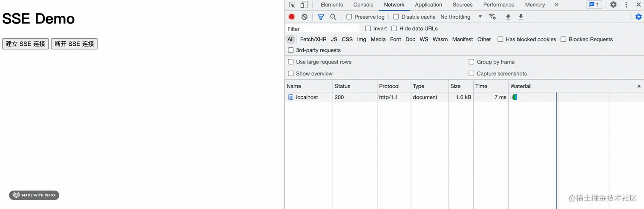Viewport: 644px width, 209px height.
Task: Click the 建立 SSE 连接 button
Action: pyautogui.click(x=26, y=44)
